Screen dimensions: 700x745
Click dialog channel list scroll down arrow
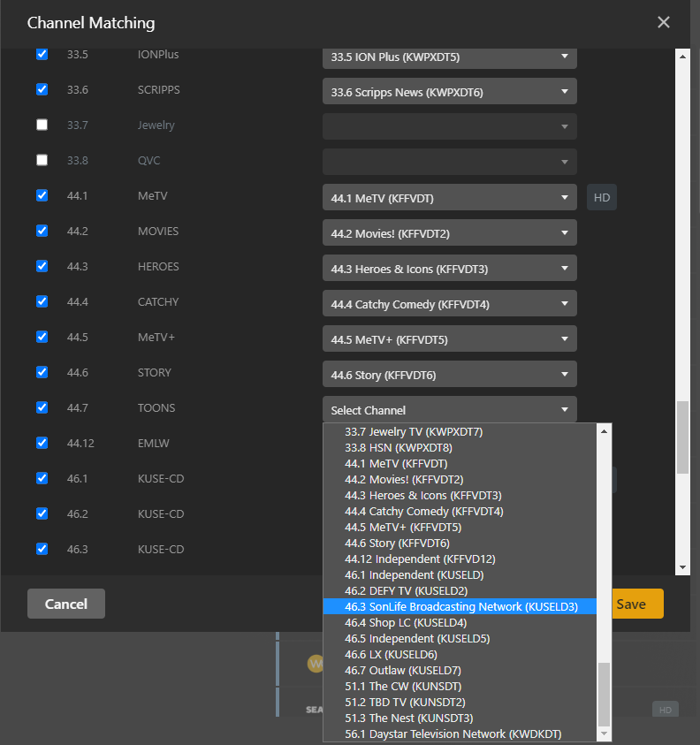pos(682,567)
